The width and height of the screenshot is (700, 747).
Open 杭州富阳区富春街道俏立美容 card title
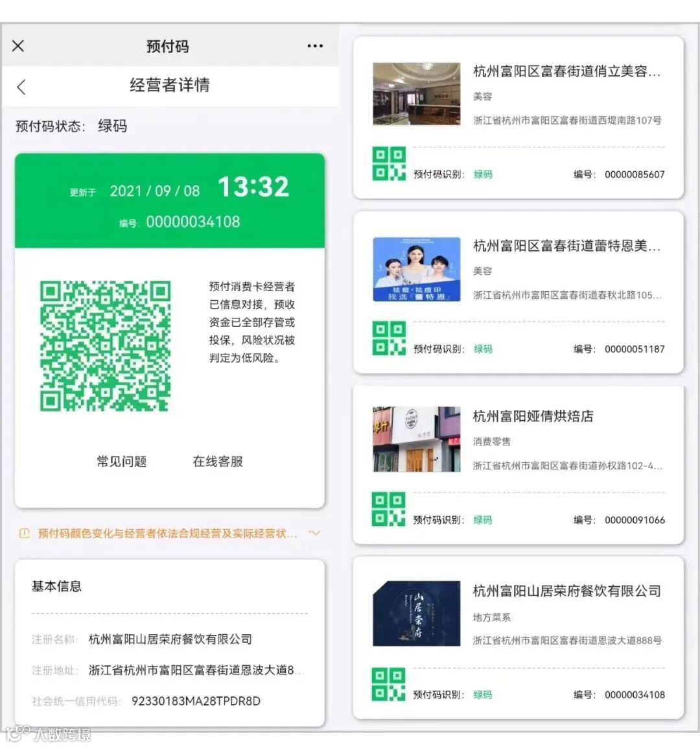(566, 71)
